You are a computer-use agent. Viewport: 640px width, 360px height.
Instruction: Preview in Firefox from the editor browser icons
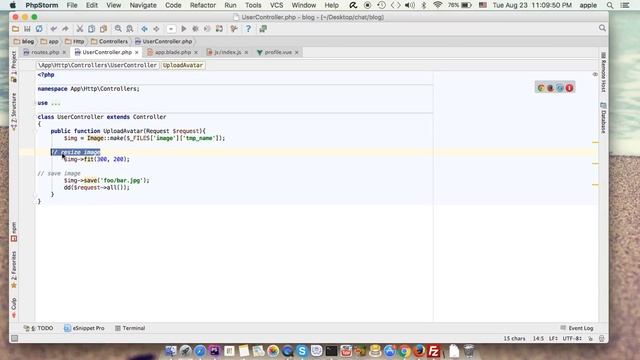(550, 88)
